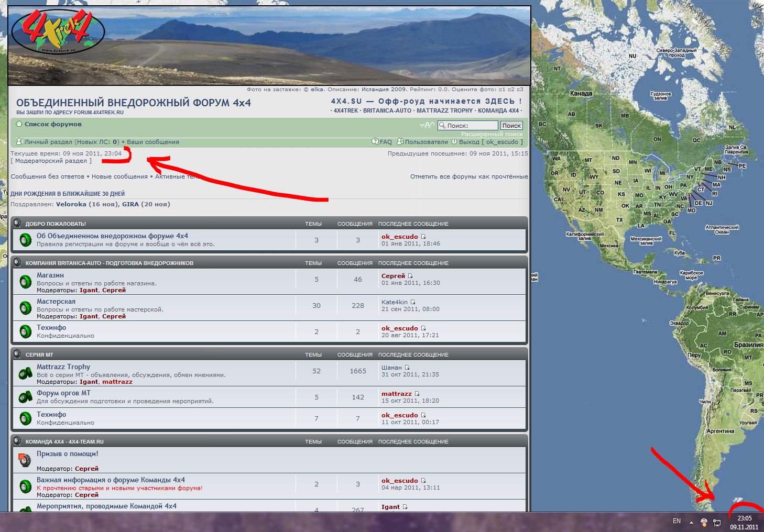Click the 4x4trek logo in banner
Viewport: 764px width, 532px height.
tap(57, 32)
